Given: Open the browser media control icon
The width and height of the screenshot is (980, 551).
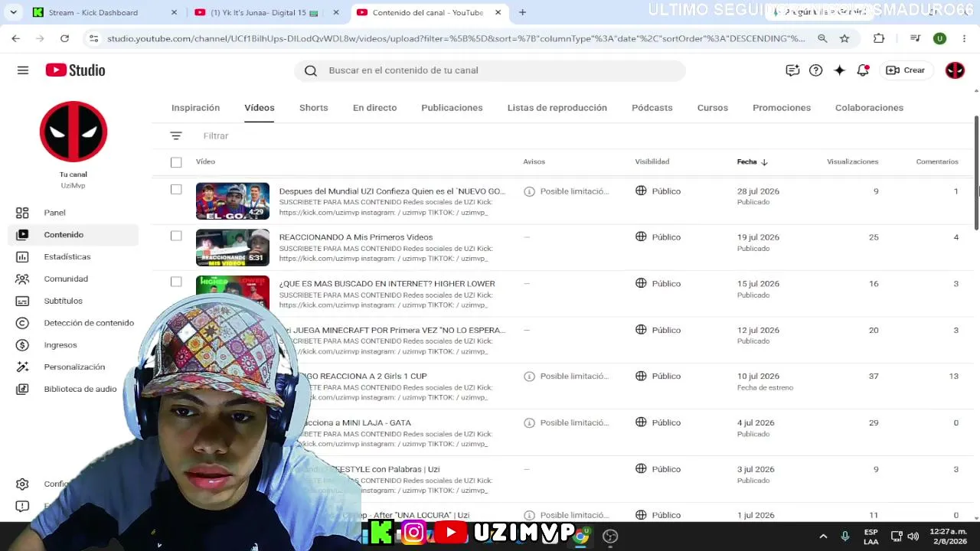Looking at the screenshot, I should coord(915,38).
